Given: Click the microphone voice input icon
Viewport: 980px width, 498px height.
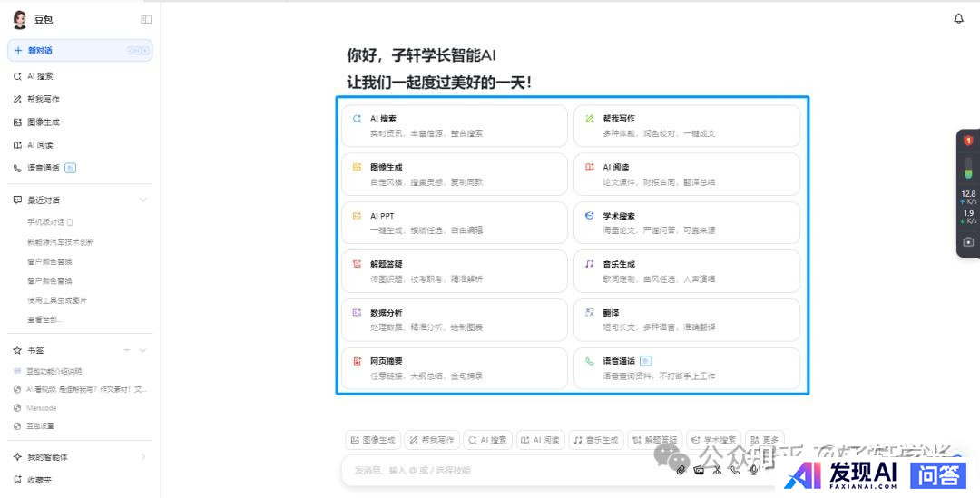Looking at the screenshot, I should (x=754, y=470).
